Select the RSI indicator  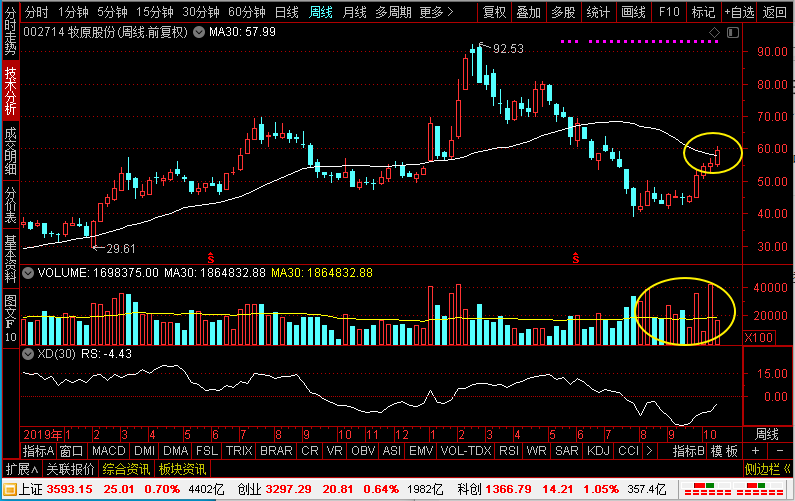(509, 451)
